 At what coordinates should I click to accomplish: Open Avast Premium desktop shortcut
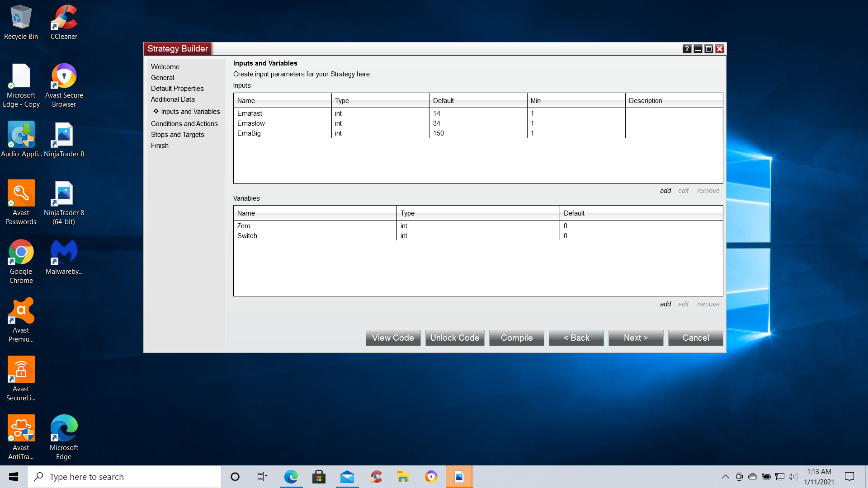click(21, 320)
